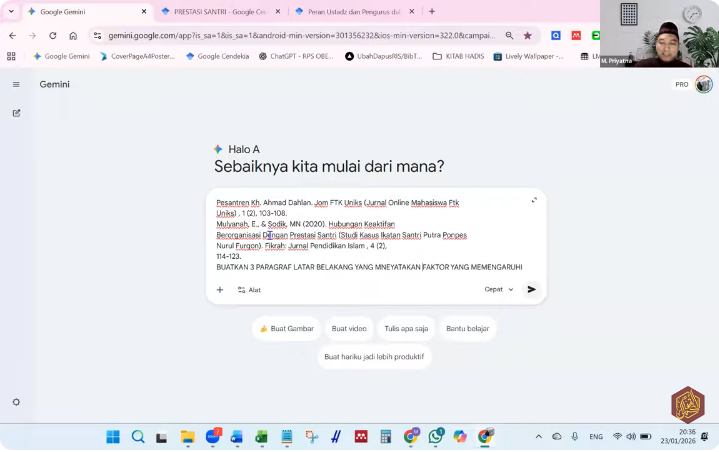Viewport: 719px width, 452px height.
Task: Open the Alat tools menu
Action: pos(249,290)
